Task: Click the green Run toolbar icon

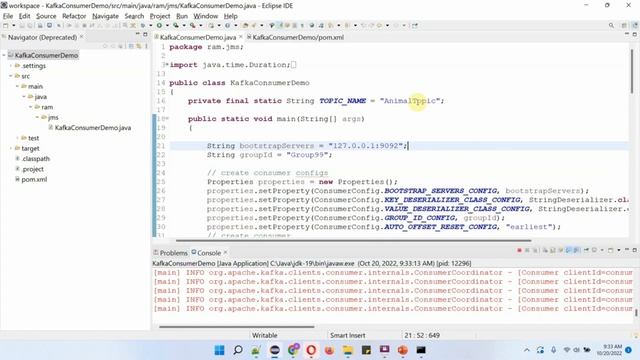Action: [x=159, y=25]
